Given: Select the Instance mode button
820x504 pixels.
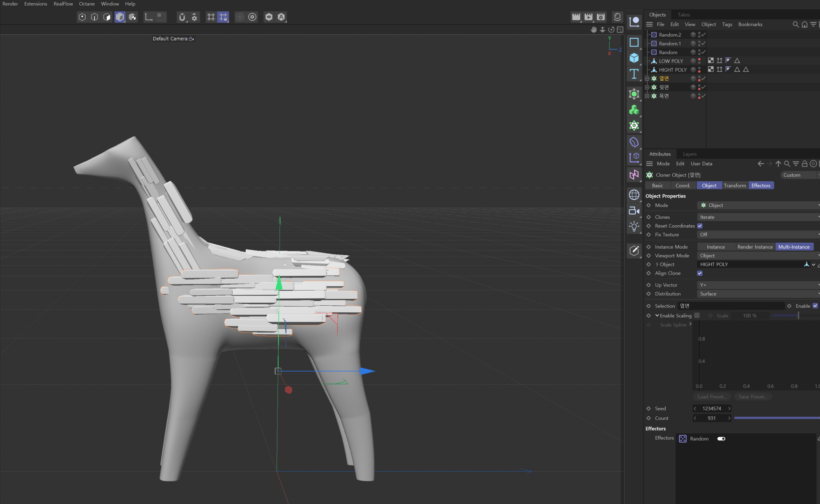Looking at the screenshot, I should click(716, 247).
